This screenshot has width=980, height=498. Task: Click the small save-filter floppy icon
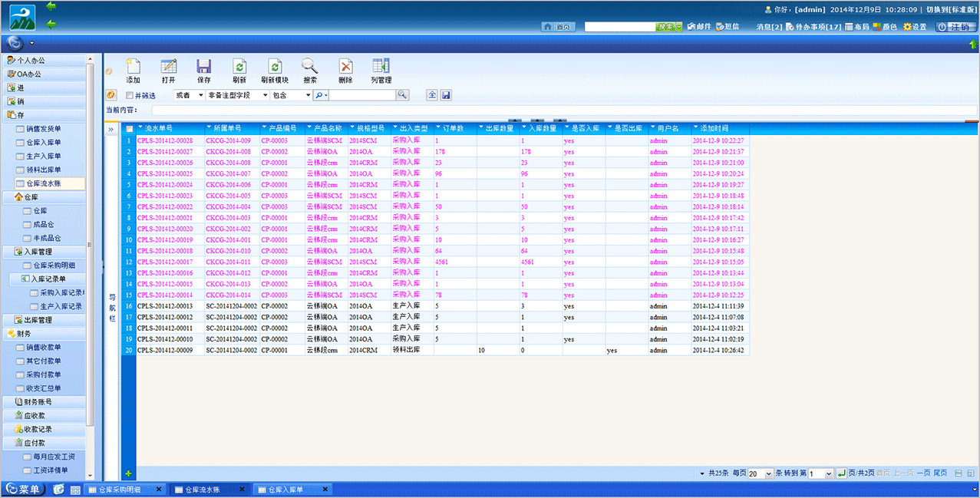click(446, 95)
